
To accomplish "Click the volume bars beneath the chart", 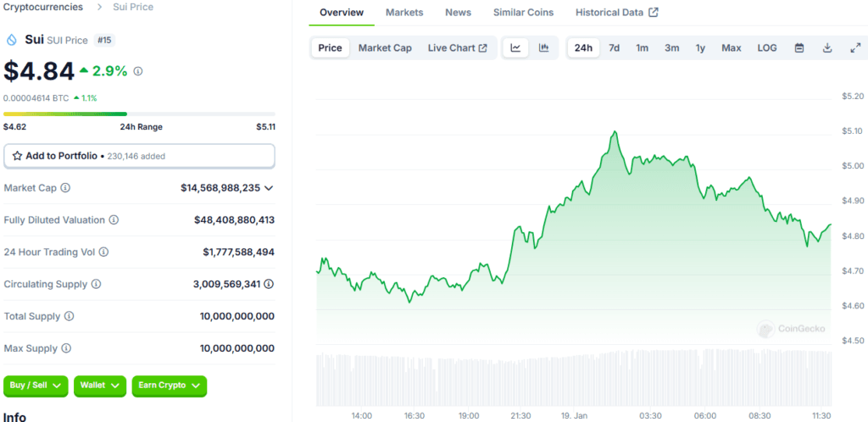I will pyautogui.click(x=574, y=380).
